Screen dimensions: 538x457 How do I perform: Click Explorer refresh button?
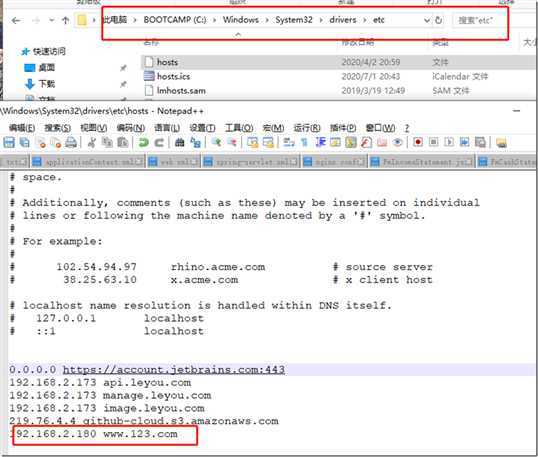coord(438,20)
